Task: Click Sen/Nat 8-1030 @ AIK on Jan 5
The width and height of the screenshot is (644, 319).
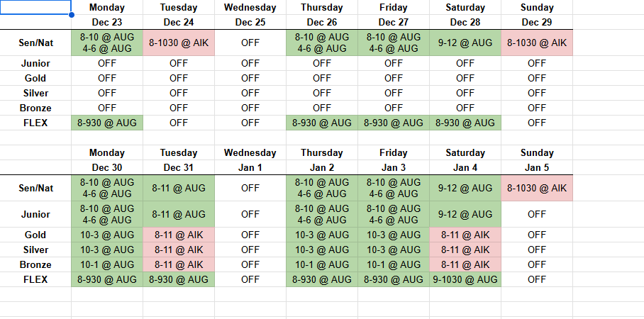Action: [537, 189]
